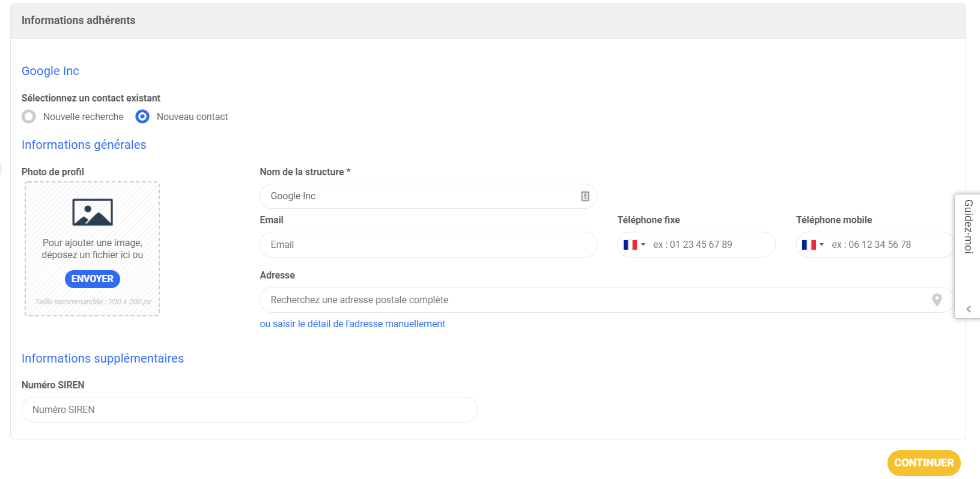980x479 pixels.
Task: Open country code dropdown for Téléphone fixe
Action: click(x=643, y=245)
